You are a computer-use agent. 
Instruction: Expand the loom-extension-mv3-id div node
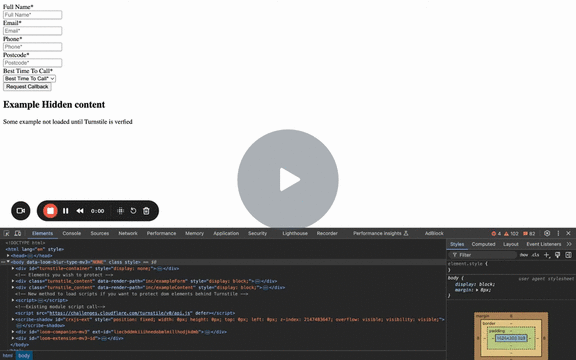point(13,338)
